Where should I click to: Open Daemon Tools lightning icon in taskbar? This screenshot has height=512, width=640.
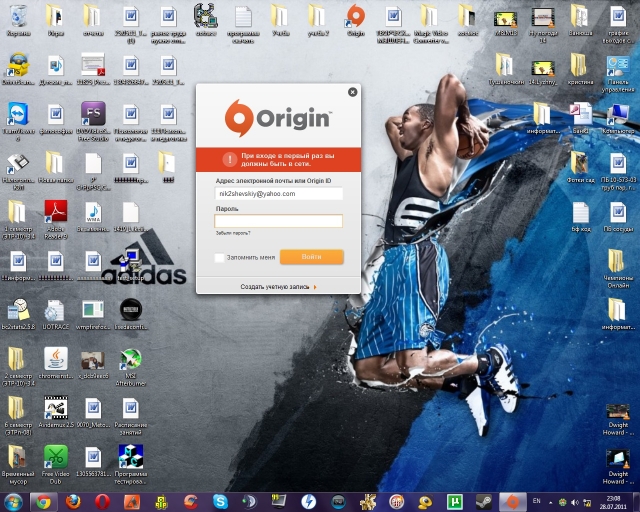click(308, 502)
